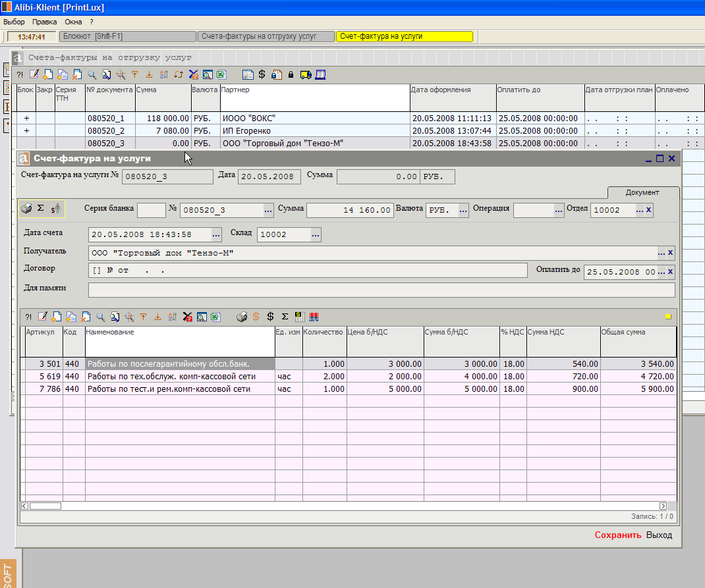This screenshot has width=705, height=588.
Task: Click refresh arrows icon in upper list toolbar
Action: [x=179, y=74]
